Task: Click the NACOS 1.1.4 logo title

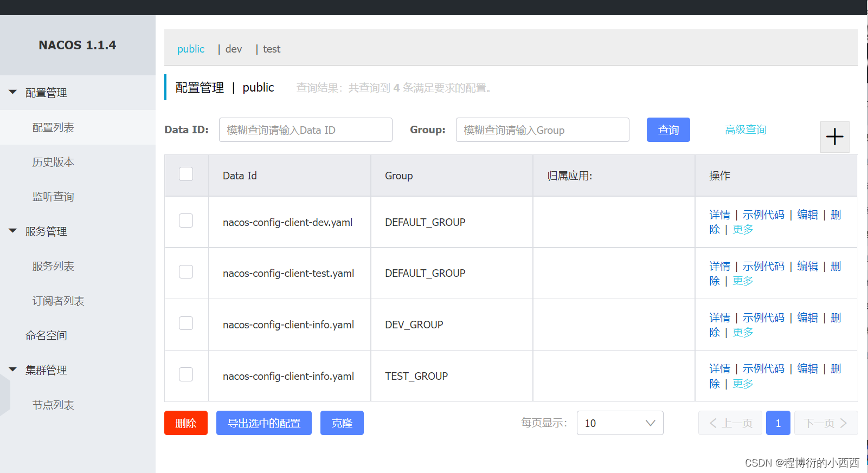Action: pos(77,45)
